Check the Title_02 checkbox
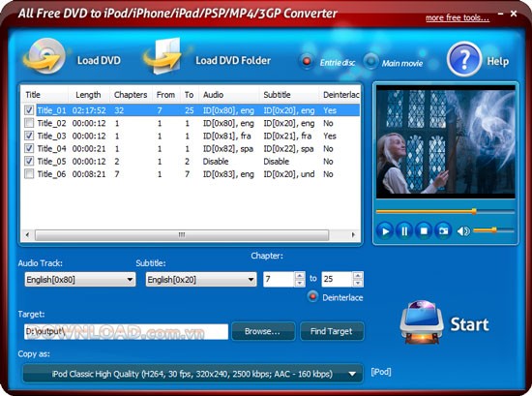532x396 pixels. click(30, 123)
